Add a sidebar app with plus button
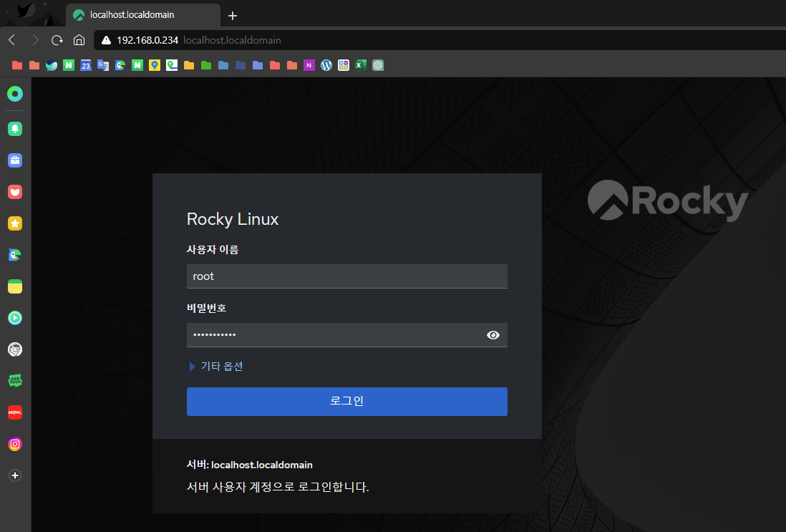 15,475
